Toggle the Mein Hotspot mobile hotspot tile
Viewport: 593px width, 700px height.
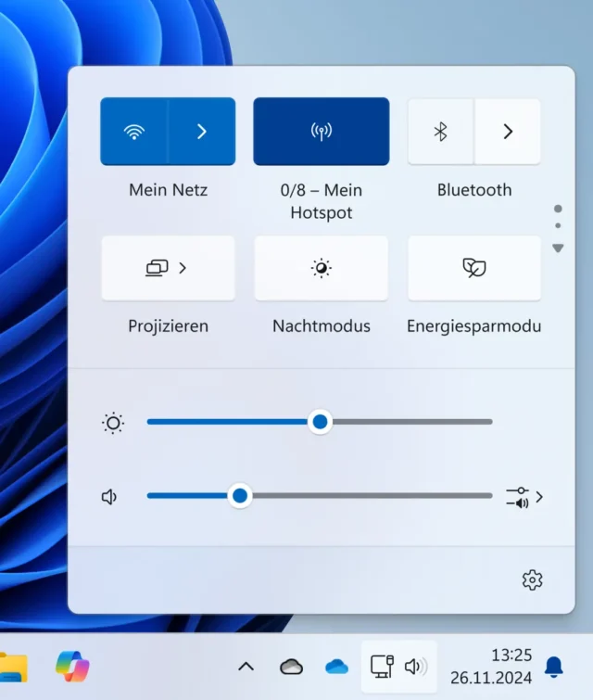[x=321, y=132]
